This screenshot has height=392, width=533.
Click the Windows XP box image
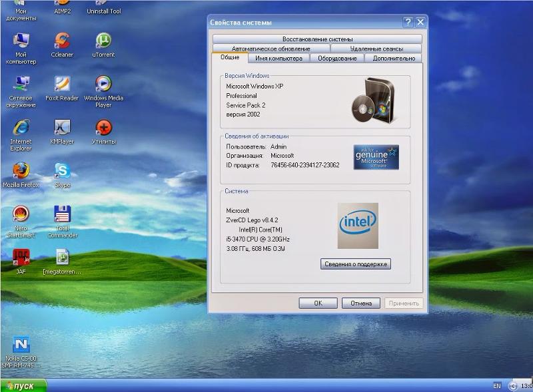pos(373,100)
